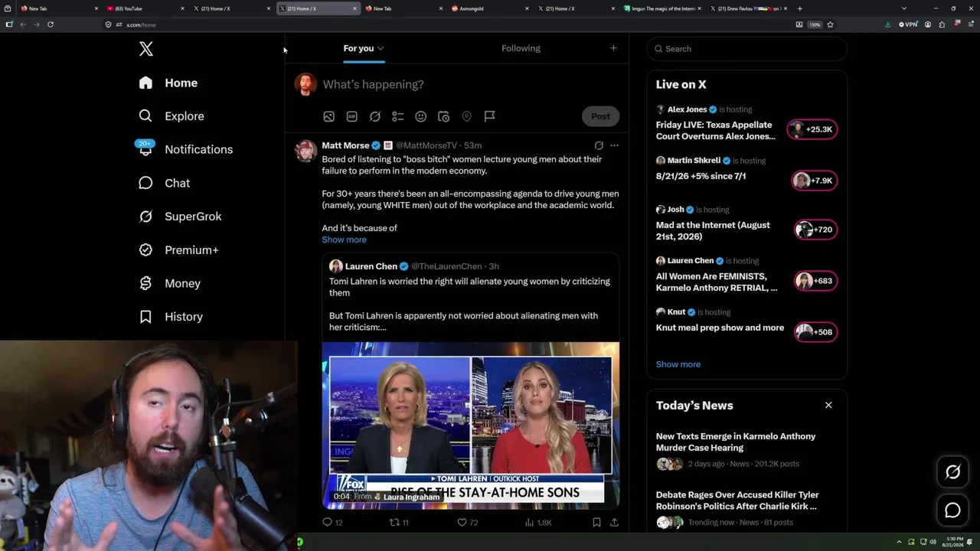Bookmark page star in address bar
Viewport: 980px width, 551px height.
tap(830, 24)
